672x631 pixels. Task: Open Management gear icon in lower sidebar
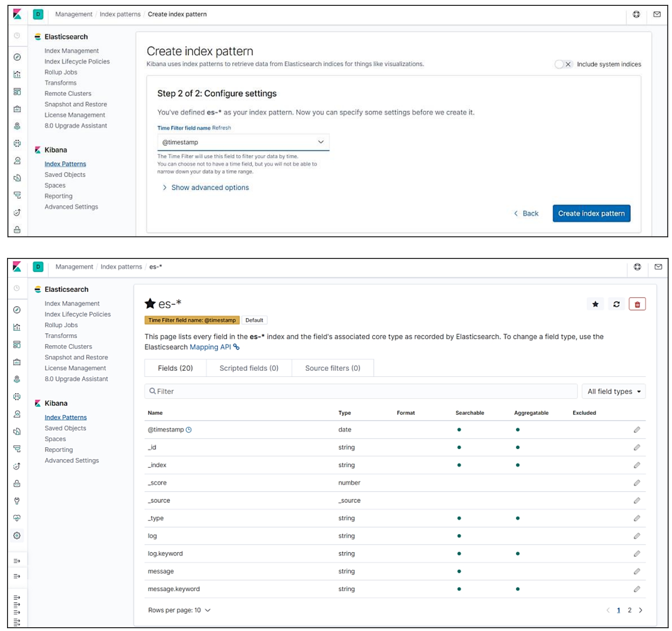pos(17,535)
